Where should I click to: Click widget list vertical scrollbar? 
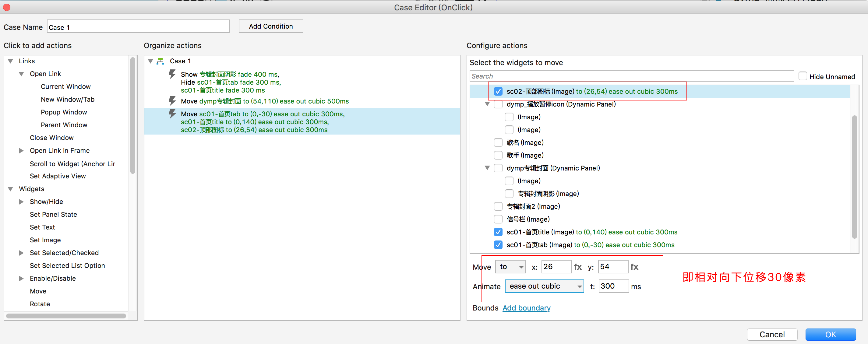click(x=854, y=177)
